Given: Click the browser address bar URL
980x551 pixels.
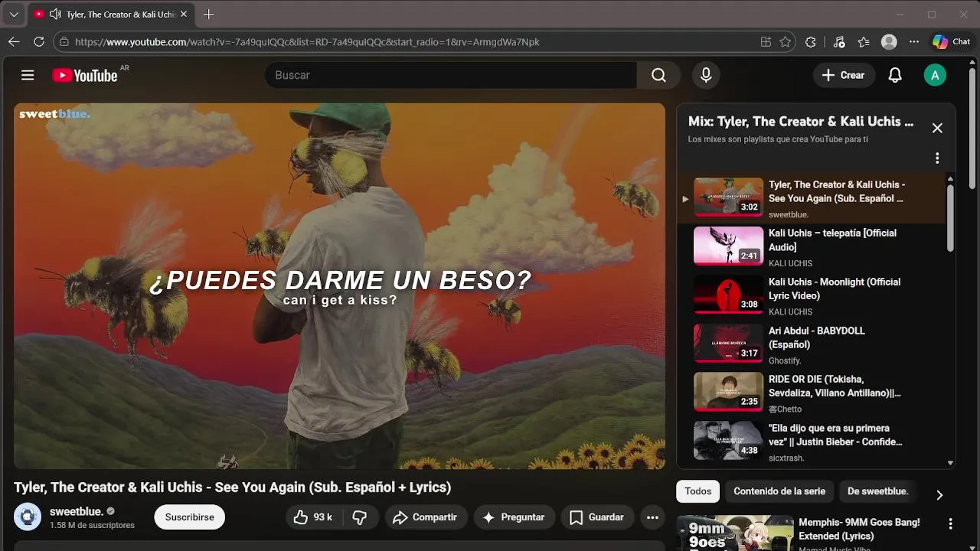Looking at the screenshot, I should coord(307,42).
